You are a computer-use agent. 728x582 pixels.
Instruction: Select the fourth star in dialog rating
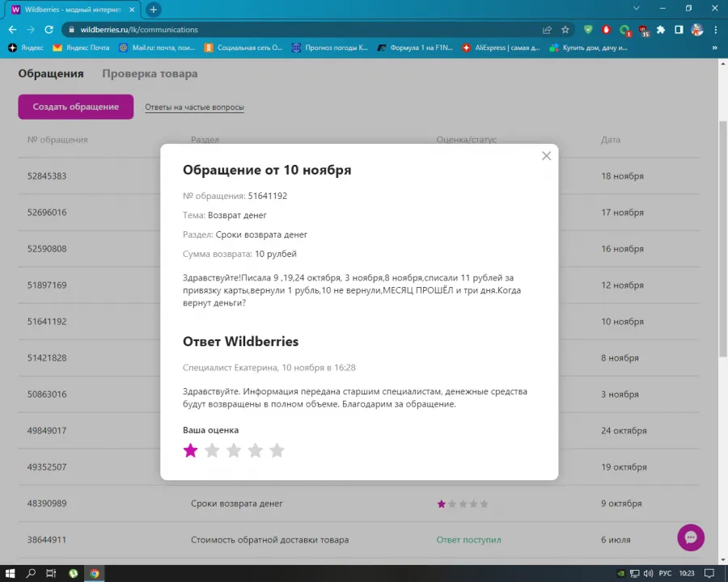click(x=256, y=450)
